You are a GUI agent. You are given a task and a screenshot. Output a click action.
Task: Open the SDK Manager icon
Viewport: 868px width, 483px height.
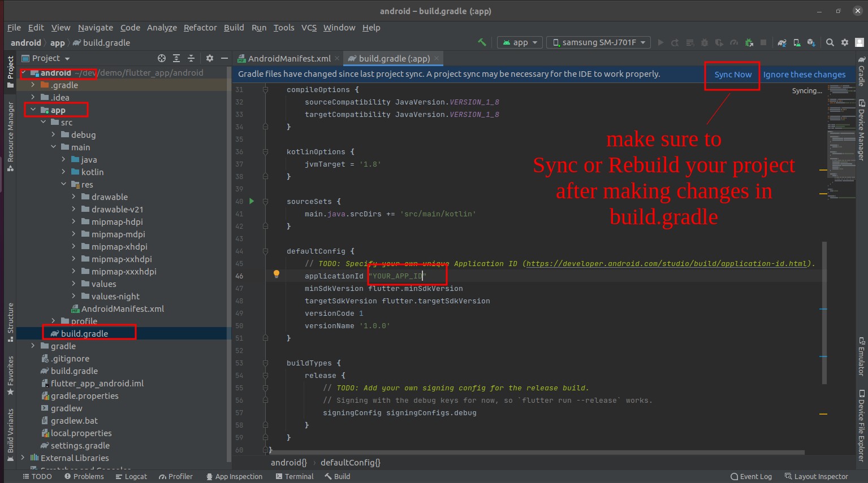pos(811,42)
